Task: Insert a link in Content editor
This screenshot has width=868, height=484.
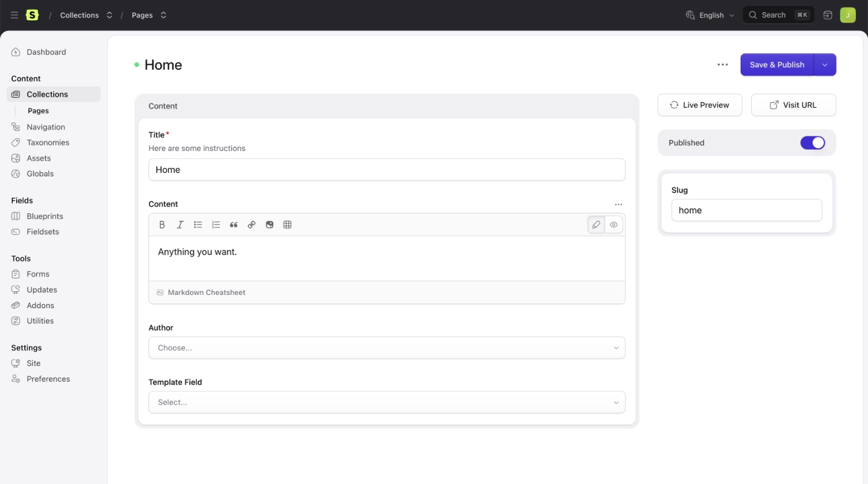Action: pos(252,225)
